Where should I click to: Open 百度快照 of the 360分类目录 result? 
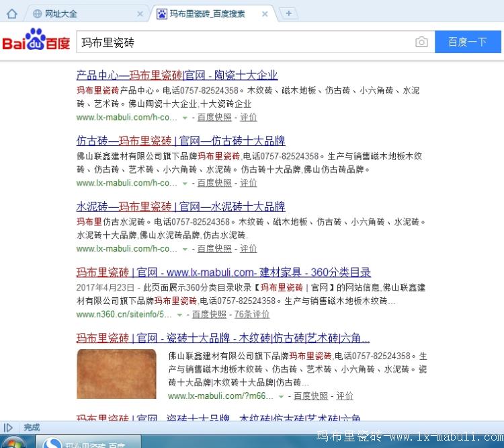[209, 314]
